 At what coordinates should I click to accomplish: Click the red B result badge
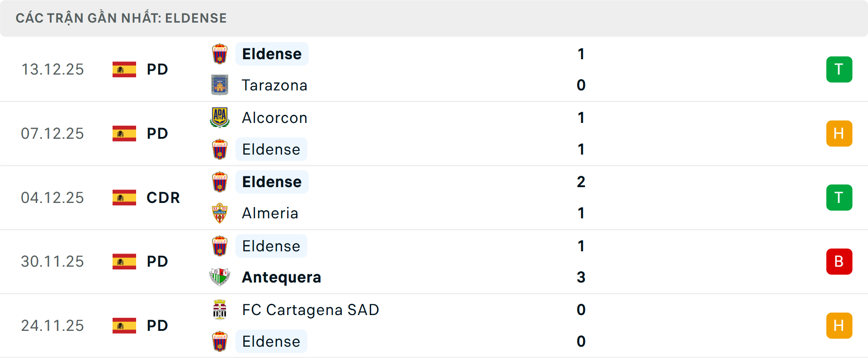click(839, 262)
